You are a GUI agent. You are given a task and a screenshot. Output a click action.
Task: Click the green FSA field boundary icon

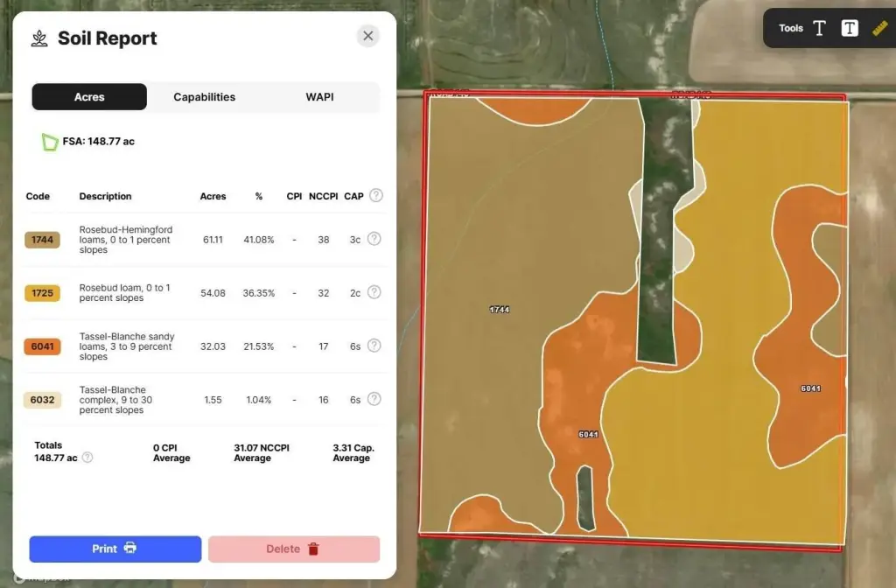click(49, 142)
